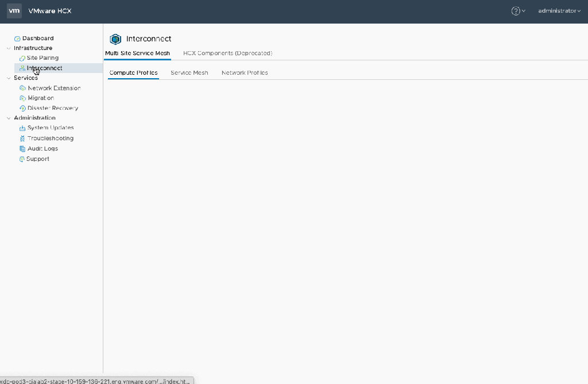Click the Network Extension icon

click(23, 89)
